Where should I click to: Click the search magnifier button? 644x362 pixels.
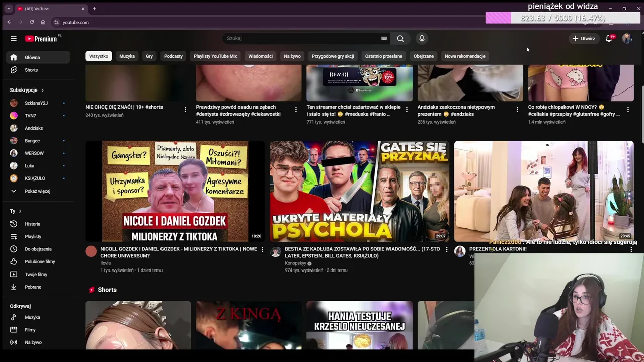click(400, 38)
